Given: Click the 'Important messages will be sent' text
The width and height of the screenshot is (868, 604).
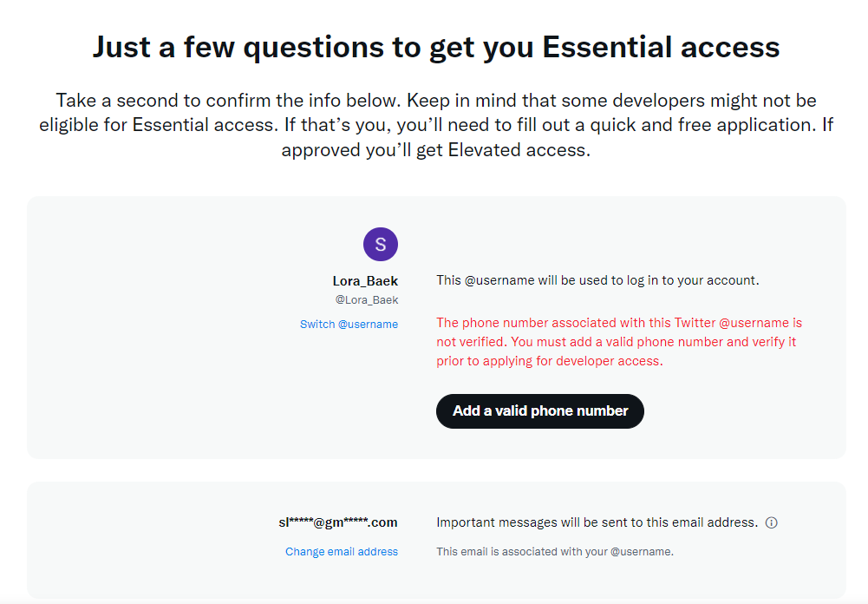Looking at the screenshot, I should pos(597,522).
